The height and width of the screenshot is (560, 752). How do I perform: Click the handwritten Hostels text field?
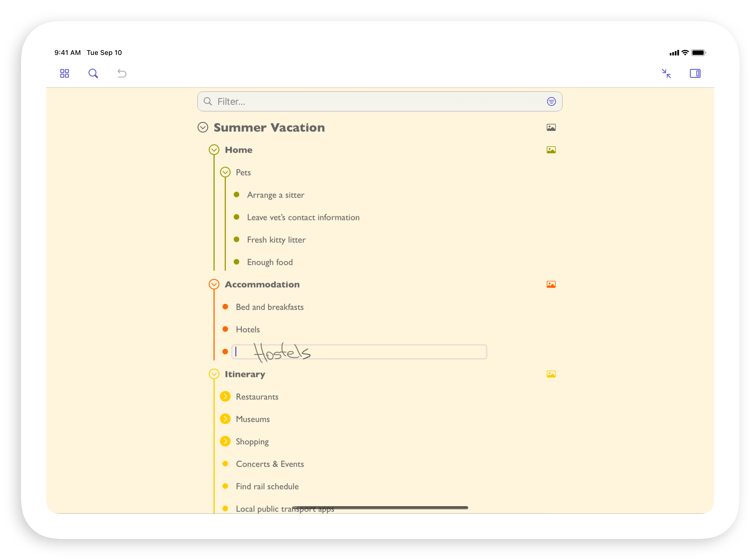coord(359,352)
